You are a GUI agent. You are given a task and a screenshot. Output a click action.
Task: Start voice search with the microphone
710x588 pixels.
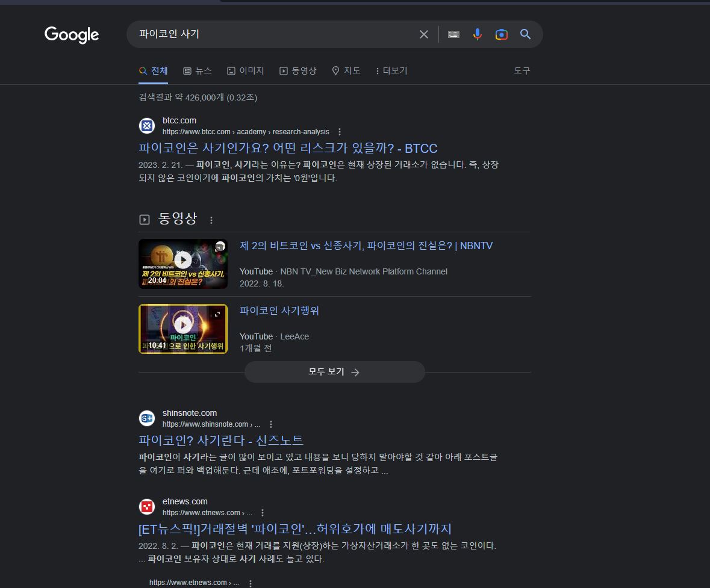478,34
